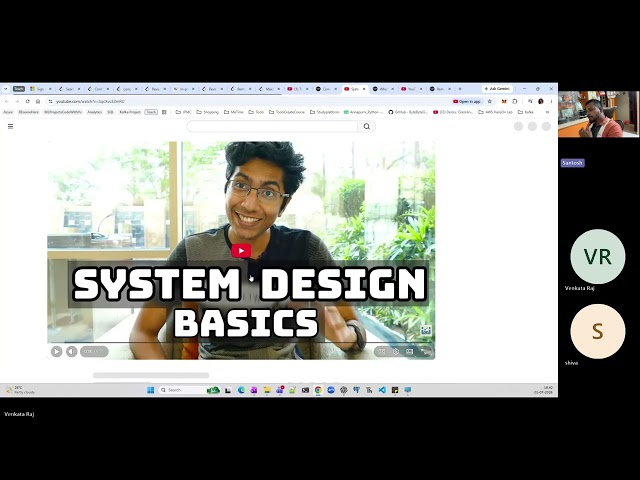Click the taskbar clock and date
Screen dimensions: 640x480
coord(543,390)
